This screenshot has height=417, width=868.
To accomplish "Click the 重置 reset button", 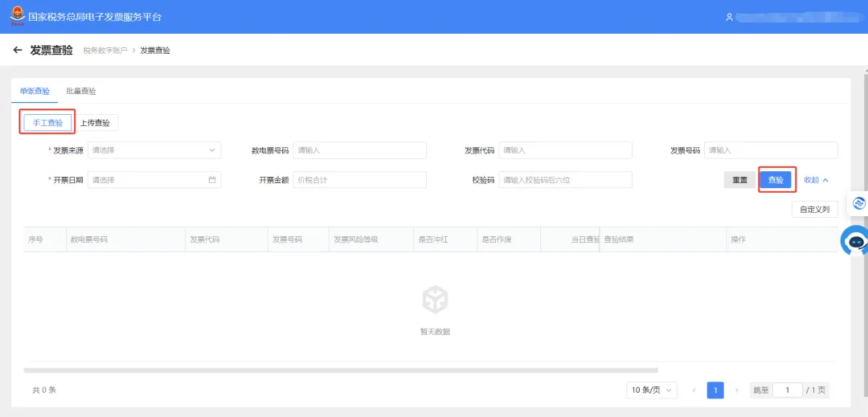I will [x=740, y=180].
